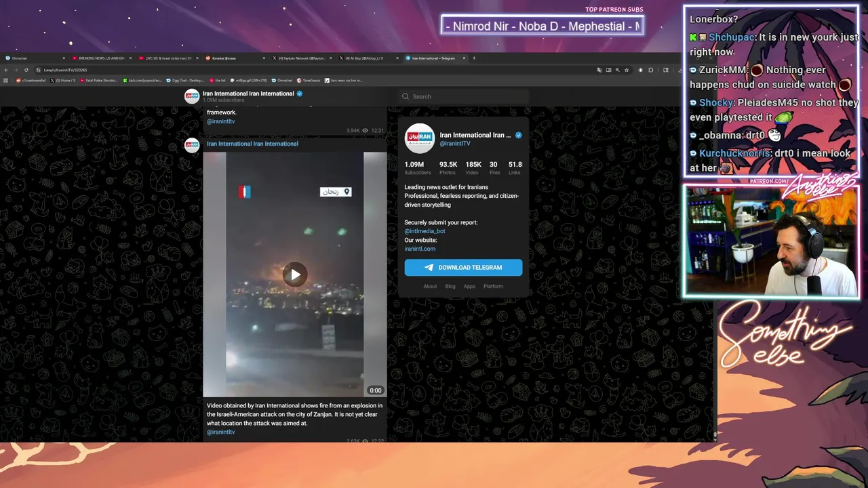Click the views eye icon on the 12:21 post

[x=365, y=130]
